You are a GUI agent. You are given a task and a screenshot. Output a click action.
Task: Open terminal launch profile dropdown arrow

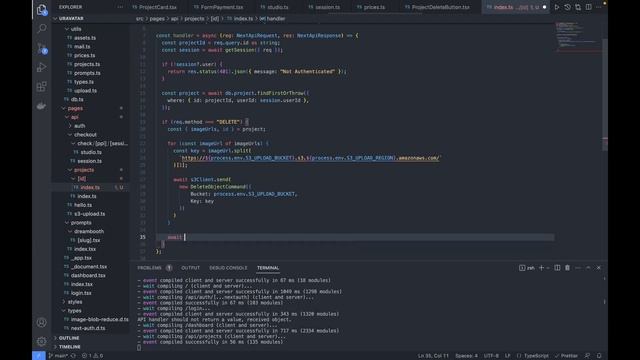click(548, 268)
